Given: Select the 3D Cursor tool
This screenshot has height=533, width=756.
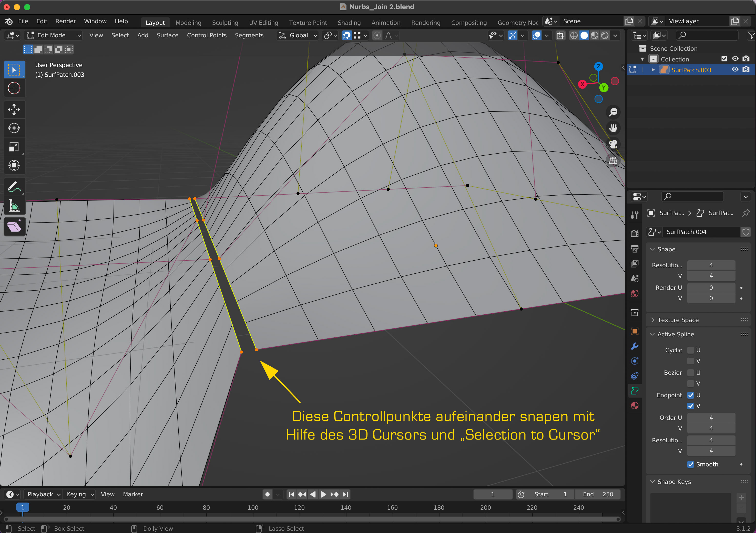Looking at the screenshot, I should 14,88.
